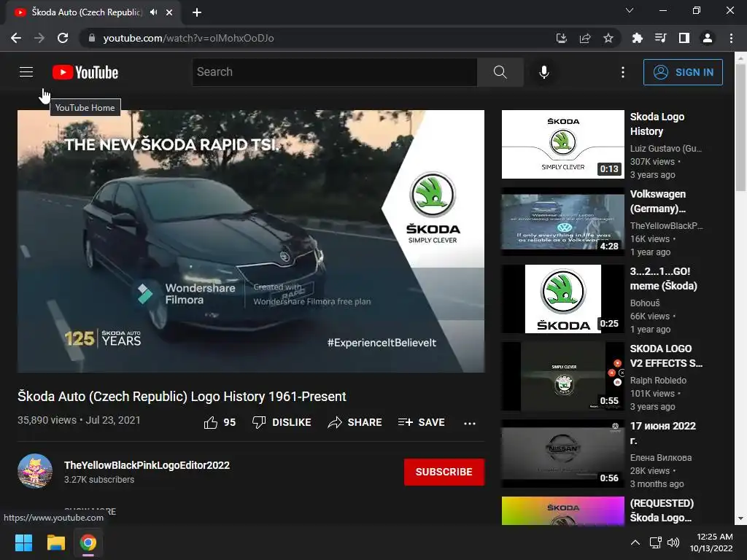This screenshot has width=747, height=560.
Task: Open 3...2...1...GO! meme (Škoda) thumbnail
Action: [562, 299]
